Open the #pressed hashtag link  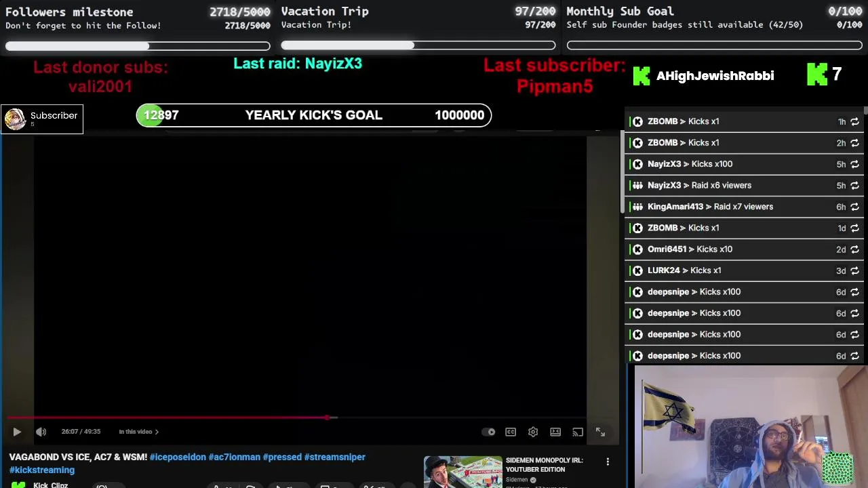pos(282,457)
